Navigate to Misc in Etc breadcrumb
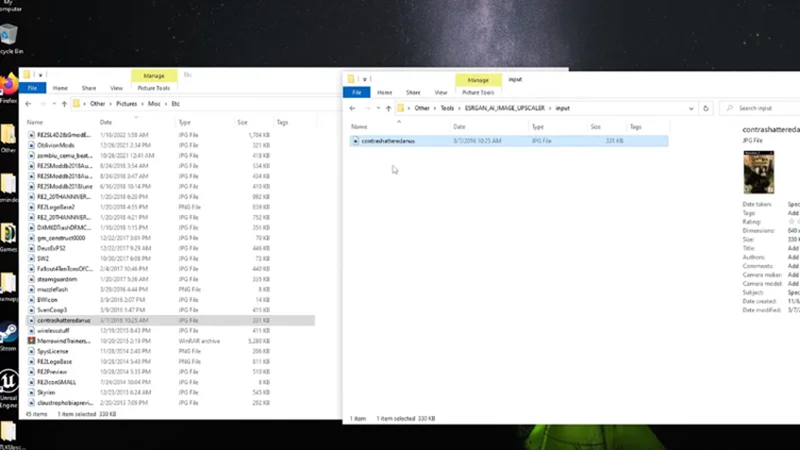800x450 pixels. click(x=154, y=104)
